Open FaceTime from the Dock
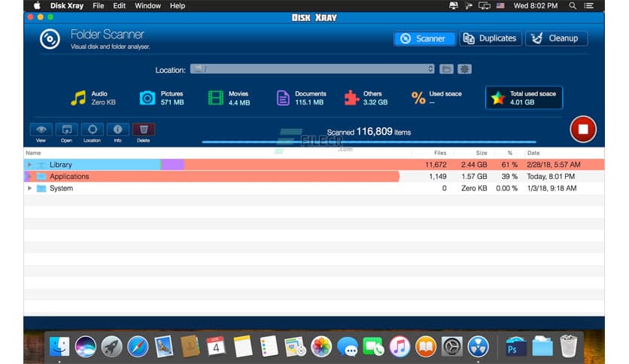The height and width of the screenshot is (364, 629). coord(373,347)
